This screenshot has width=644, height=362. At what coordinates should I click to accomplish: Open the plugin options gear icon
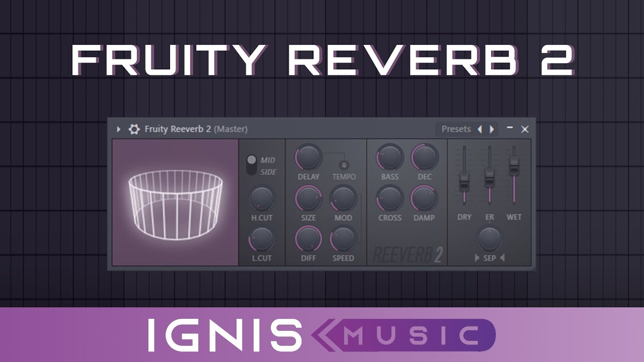[x=134, y=129]
